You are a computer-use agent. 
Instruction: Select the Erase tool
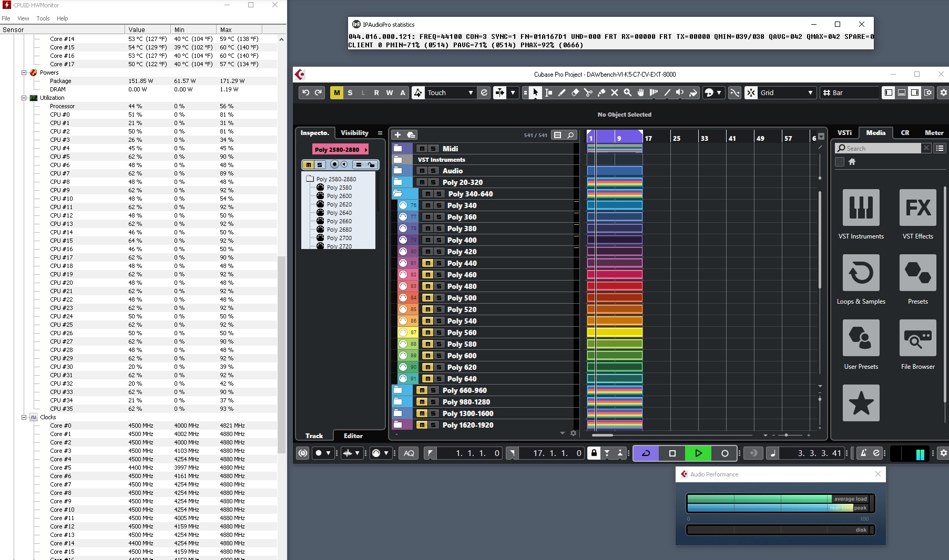[575, 92]
